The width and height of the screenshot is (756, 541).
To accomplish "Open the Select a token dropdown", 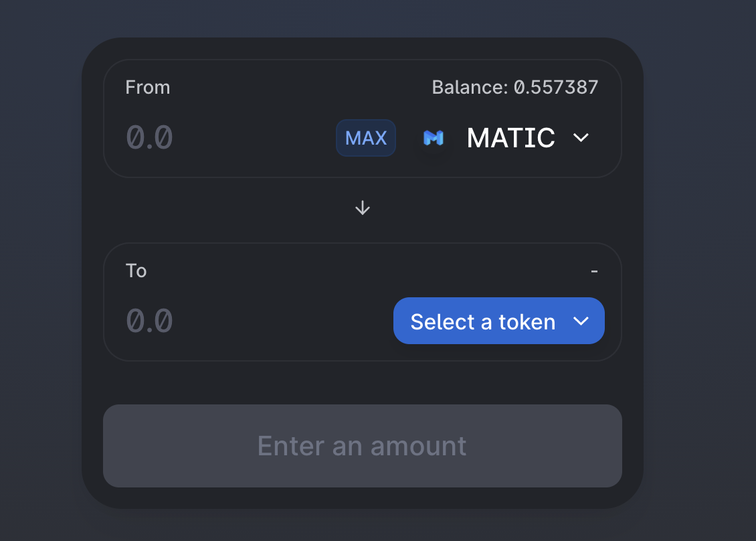I will tap(498, 321).
